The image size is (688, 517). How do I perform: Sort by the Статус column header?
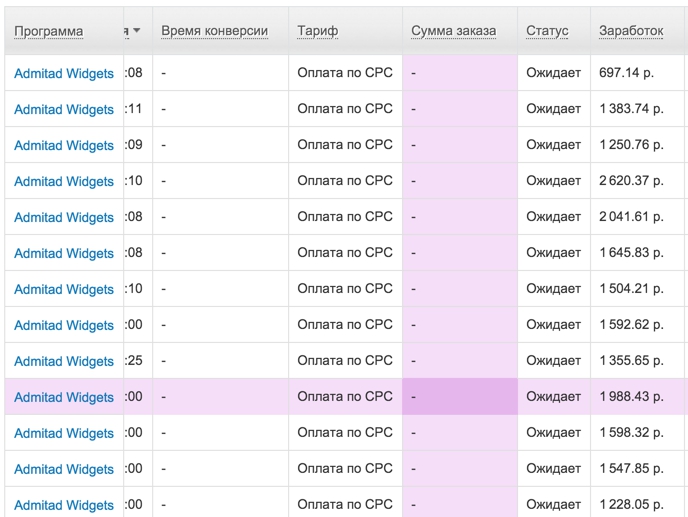(547, 31)
